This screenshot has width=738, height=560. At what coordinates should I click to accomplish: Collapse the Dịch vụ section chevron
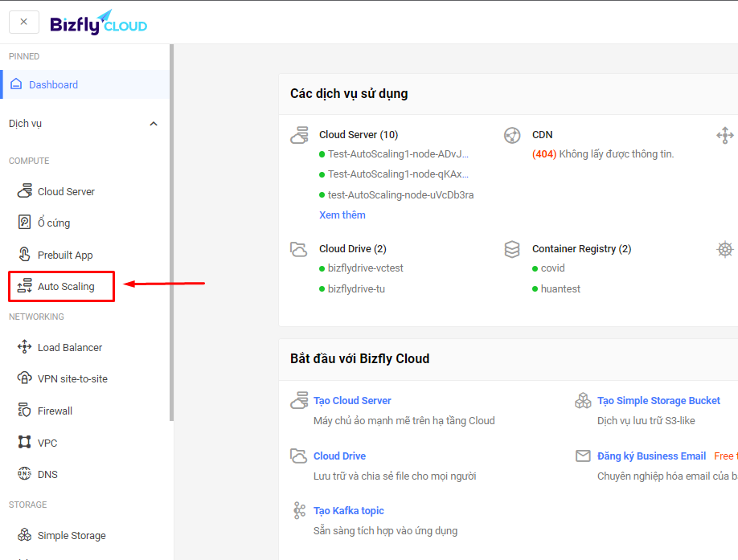click(154, 124)
